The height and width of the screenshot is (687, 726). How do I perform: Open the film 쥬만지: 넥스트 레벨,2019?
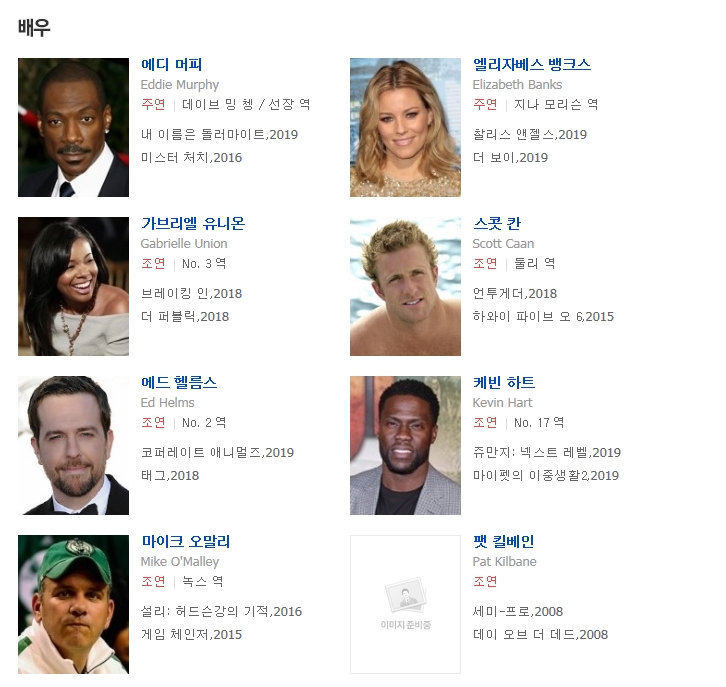click(546, 452)
